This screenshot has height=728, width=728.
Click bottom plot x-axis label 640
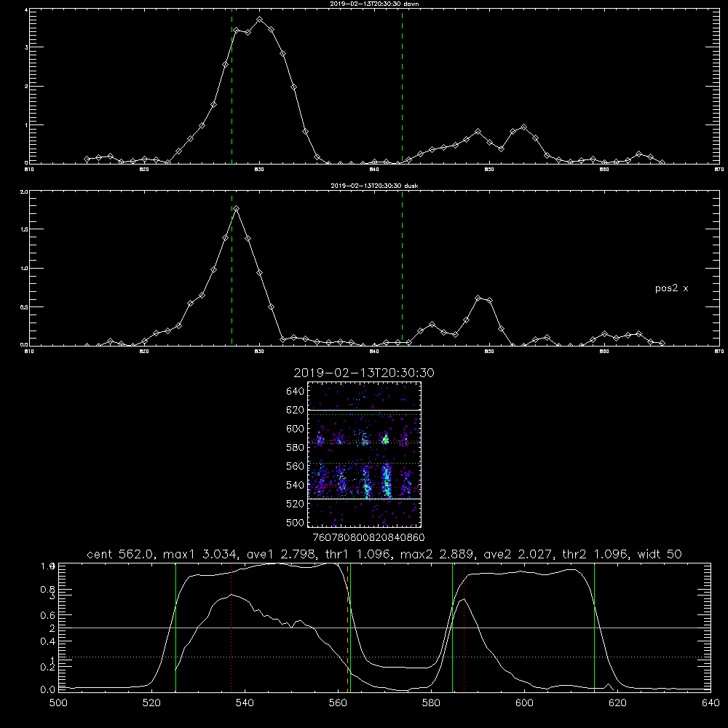click(x=711, y=703)
